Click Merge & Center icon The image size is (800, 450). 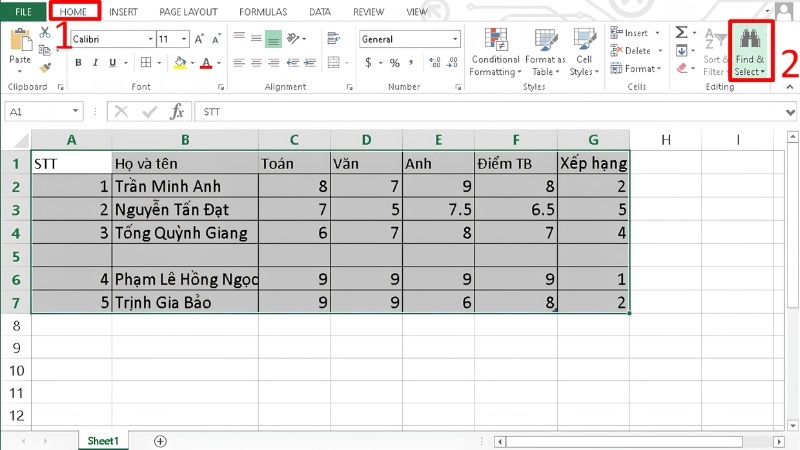point(333,62)
